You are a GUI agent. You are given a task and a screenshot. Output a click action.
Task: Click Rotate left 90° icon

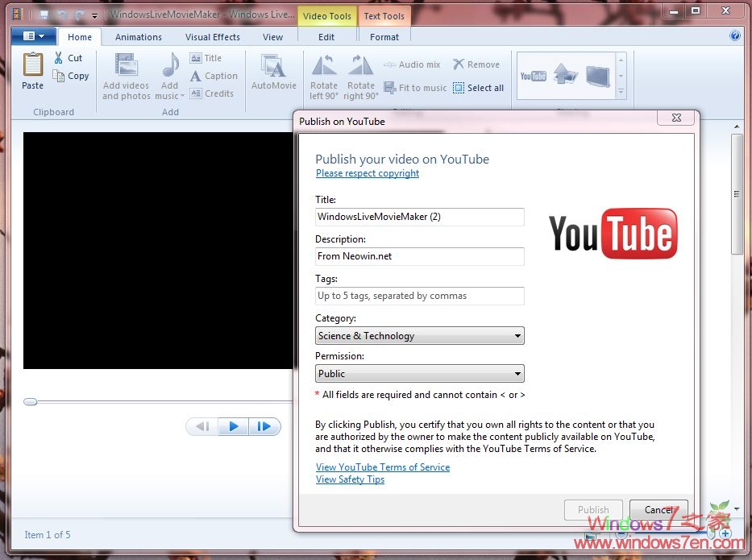click(324, 66)
